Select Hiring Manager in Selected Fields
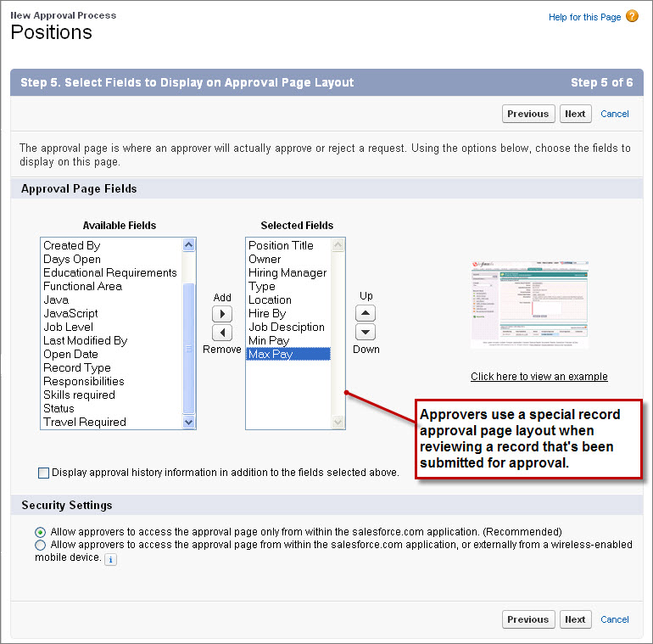 (288, 272)
